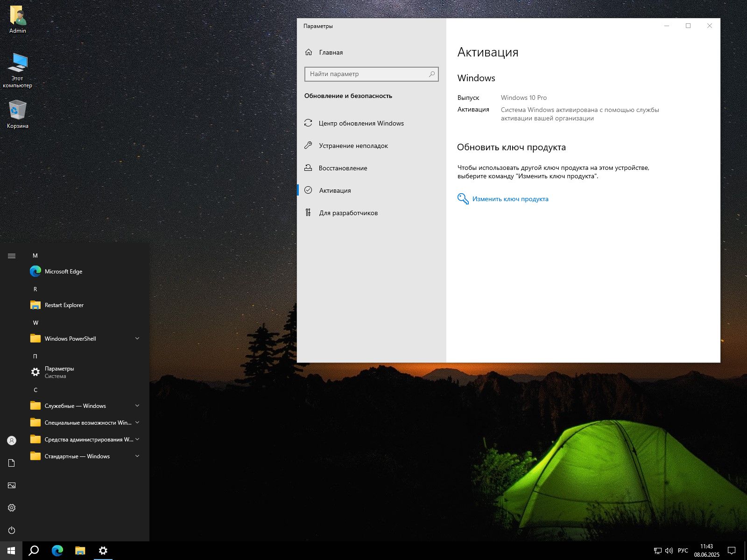Image resolution: width=747 pixels, height=560 pixels.
Task: Click the Восстановление recovery icon
Action: point(308,168)
